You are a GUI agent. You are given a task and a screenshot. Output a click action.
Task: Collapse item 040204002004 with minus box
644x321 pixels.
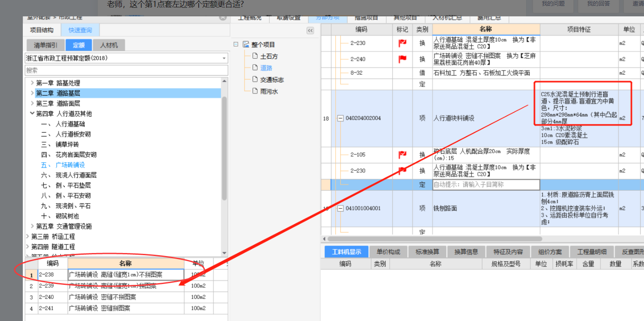pyautogui.click(x=340, y=118)
